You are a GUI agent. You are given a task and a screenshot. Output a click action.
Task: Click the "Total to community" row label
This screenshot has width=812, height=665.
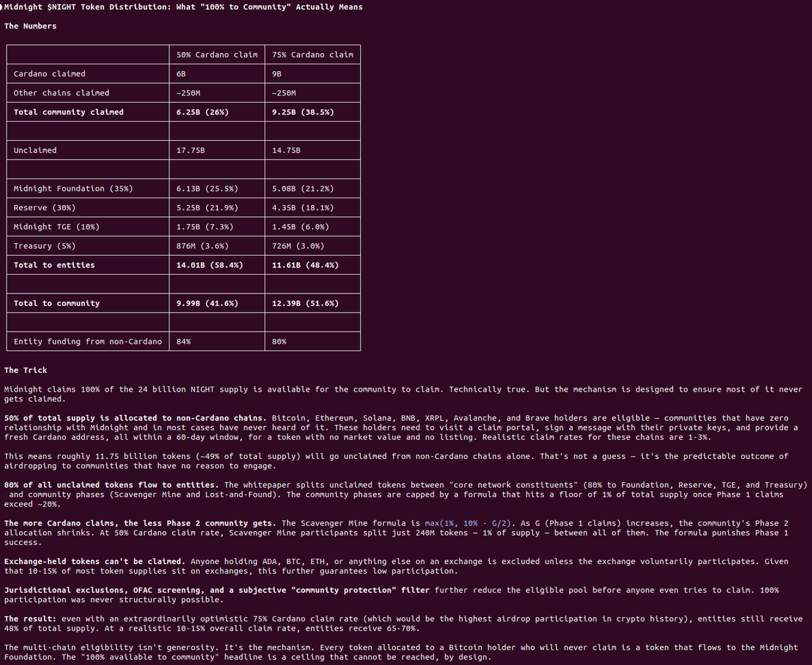coord(57,303)
